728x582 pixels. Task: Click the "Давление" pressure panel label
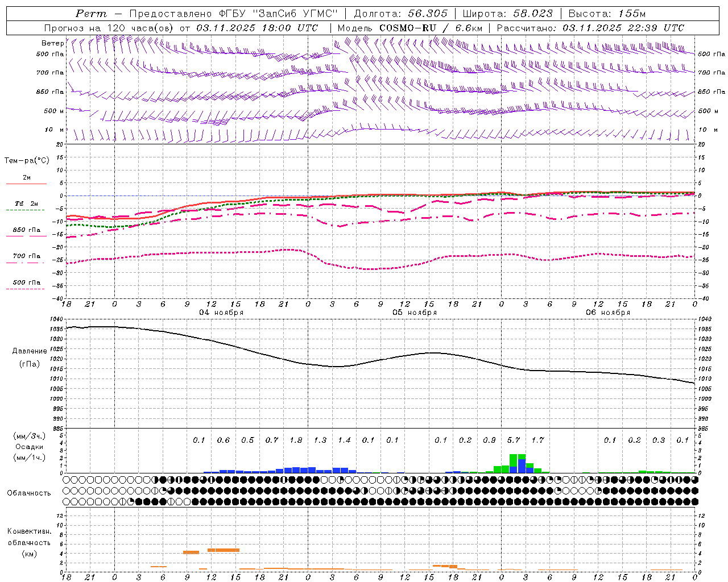coord(30,351)
